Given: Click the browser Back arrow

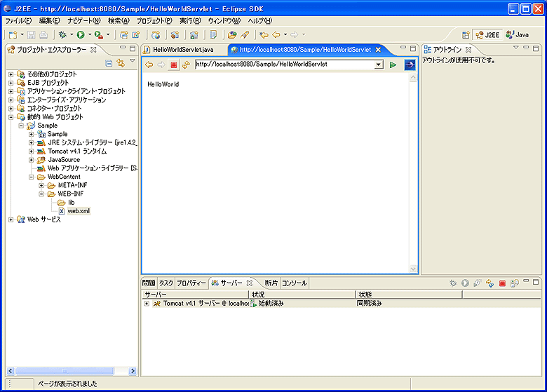Looking at the screenshot, I should pyautogui.click(x=149, y=65).
